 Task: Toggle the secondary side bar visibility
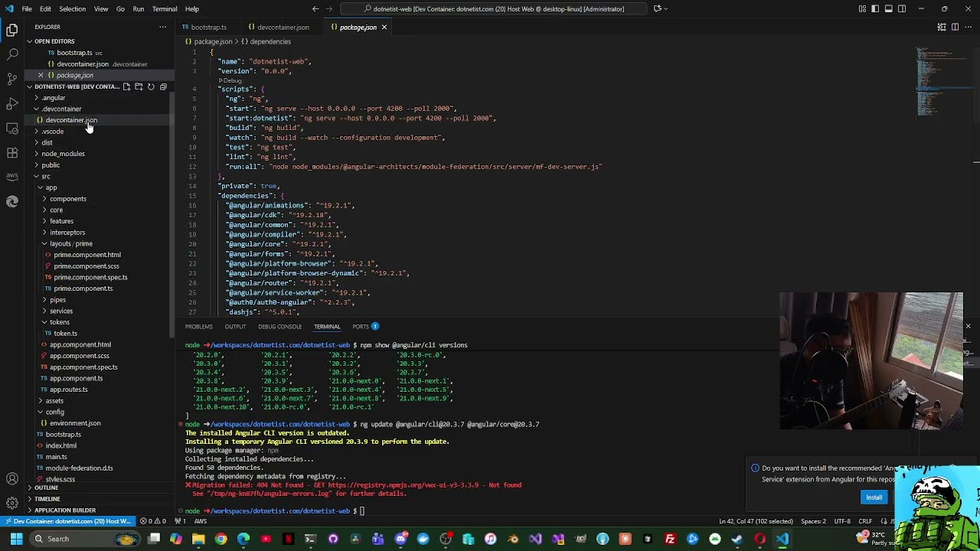(902, 8)
